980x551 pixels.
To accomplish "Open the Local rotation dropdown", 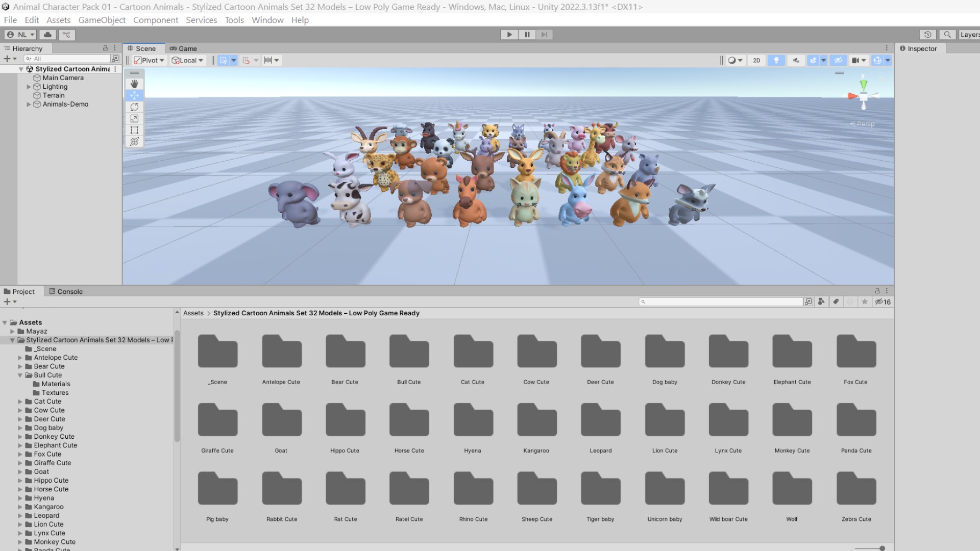I will pos(187,60).
